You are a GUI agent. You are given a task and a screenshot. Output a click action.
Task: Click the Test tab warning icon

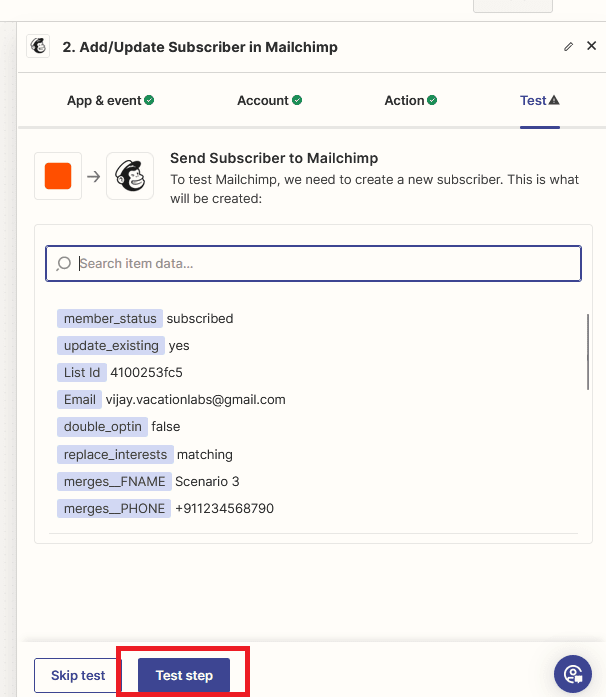[554, 101]
